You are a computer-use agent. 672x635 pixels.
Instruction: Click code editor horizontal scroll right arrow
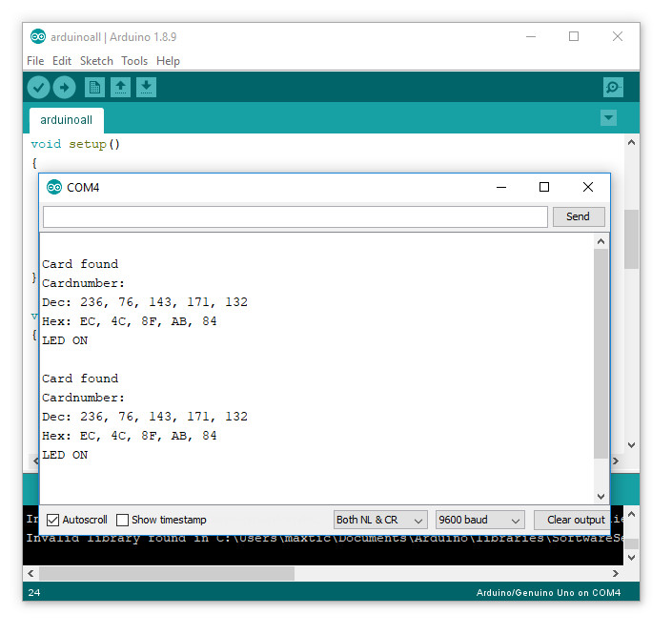(616, 461)
